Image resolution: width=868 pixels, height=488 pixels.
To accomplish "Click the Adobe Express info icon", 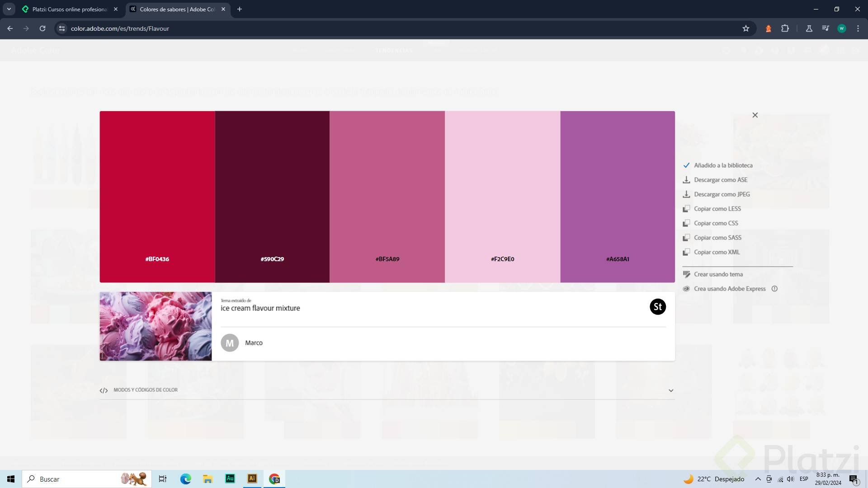I will [x=774, y=289].
